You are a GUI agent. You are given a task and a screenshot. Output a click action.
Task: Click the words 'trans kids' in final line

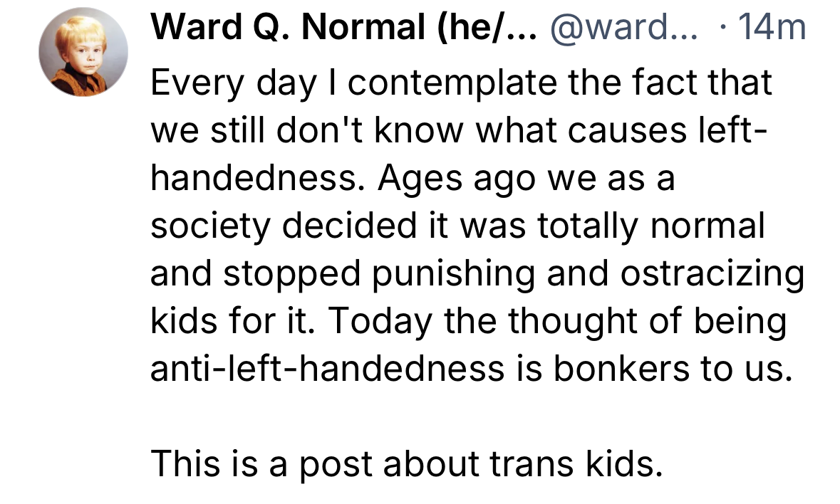click(x=576, y=463)
